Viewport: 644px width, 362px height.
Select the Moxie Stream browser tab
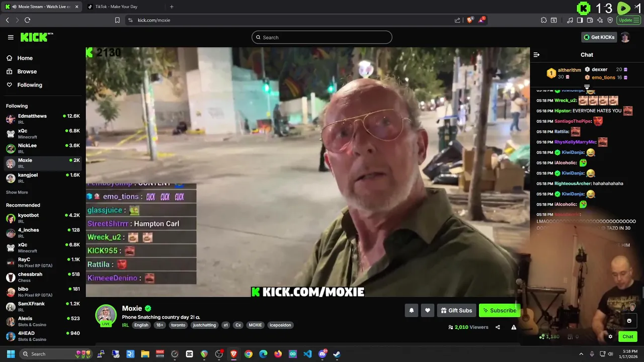click(41, 7)
